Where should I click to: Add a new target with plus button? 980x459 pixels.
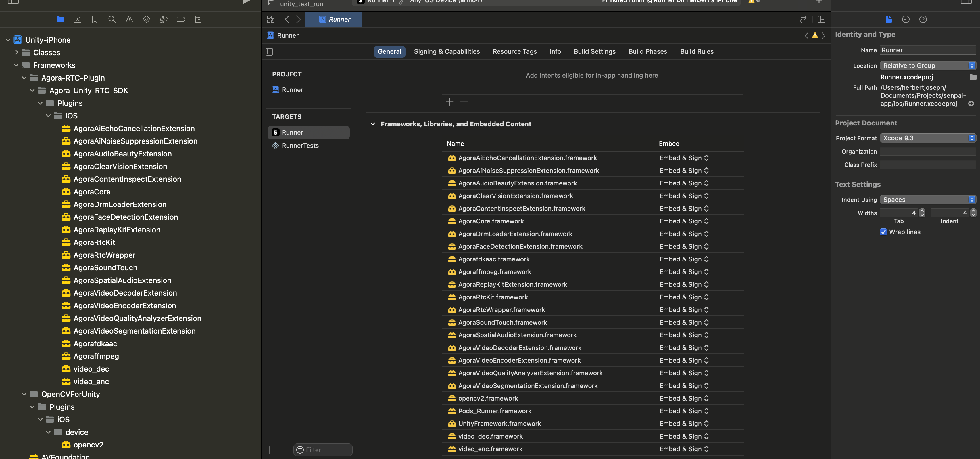tap(269, 450)
